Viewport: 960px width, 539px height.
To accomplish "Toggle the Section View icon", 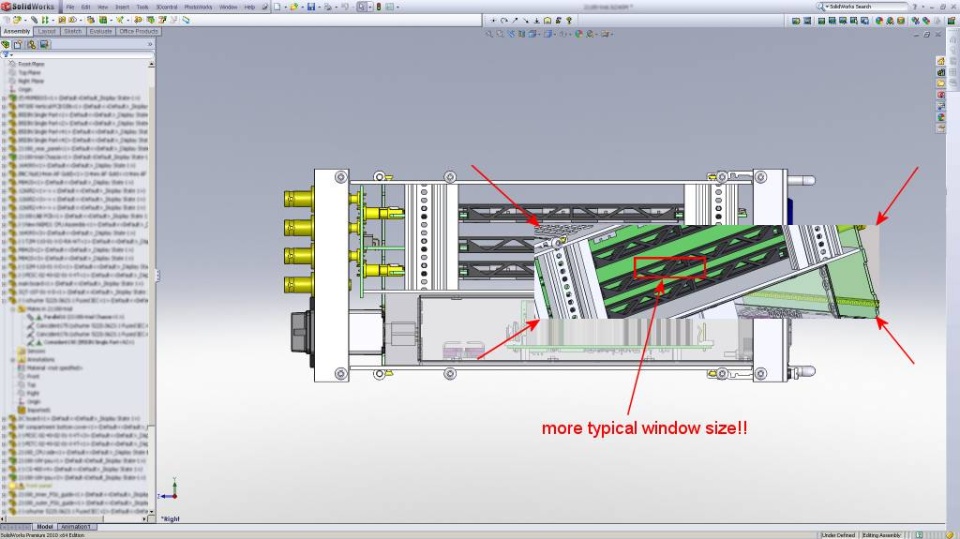I will click(522, 34).
